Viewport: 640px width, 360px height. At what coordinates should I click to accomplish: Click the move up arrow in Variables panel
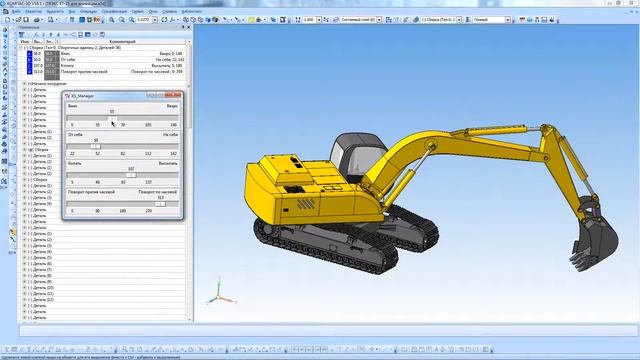tap(51, 35)
